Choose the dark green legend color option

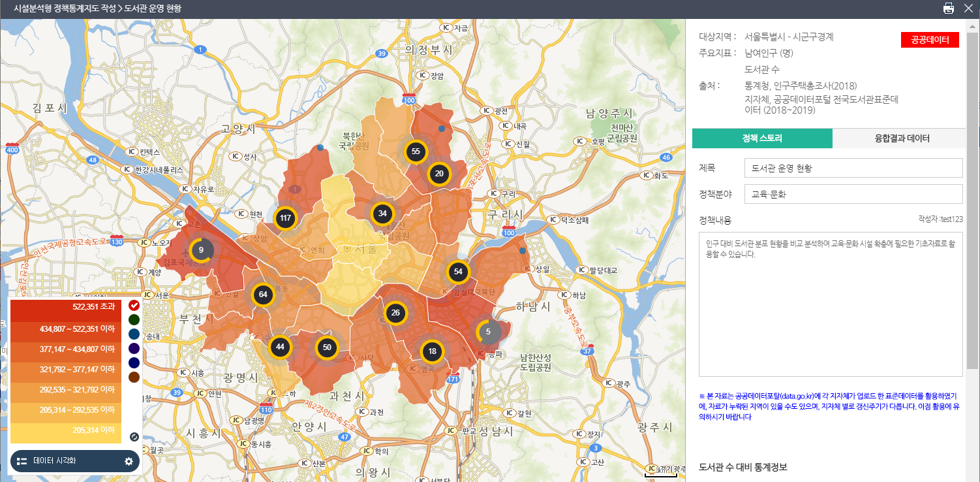point(134,319)
